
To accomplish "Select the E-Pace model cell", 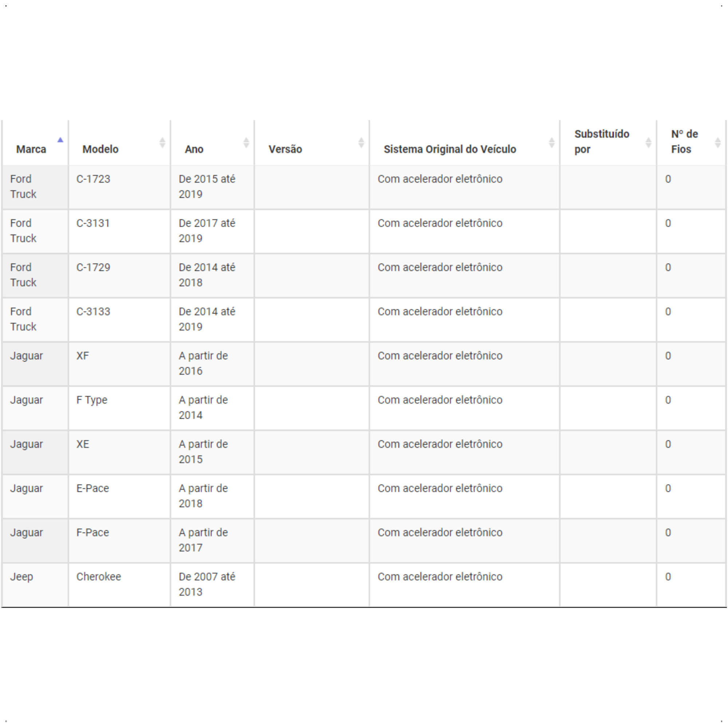I will tap(119, 496).
